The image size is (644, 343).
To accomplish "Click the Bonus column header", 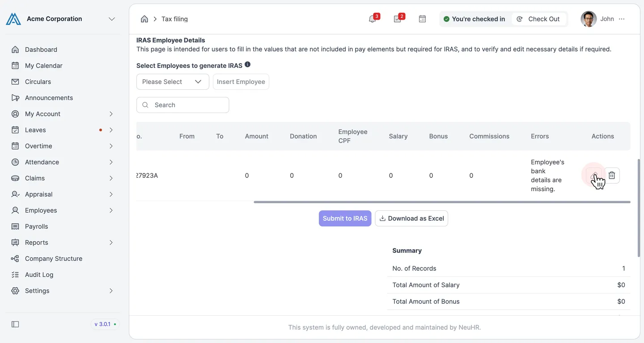I will click(x=438, y=136).
